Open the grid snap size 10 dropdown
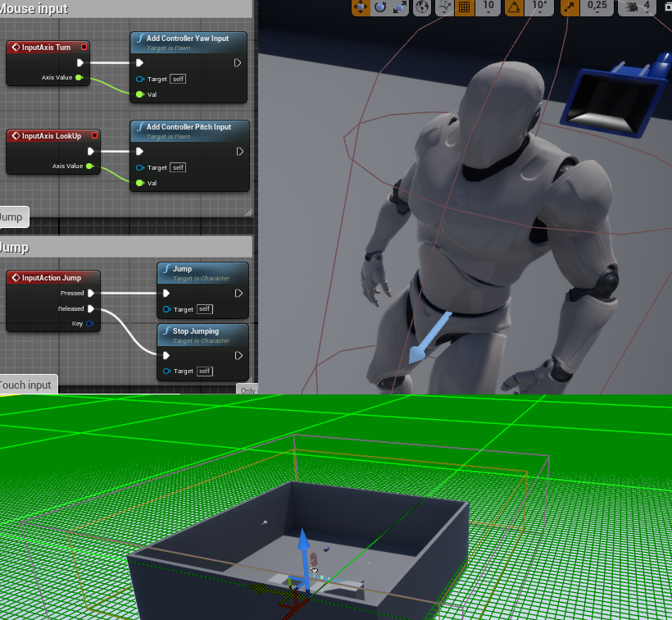Viewport: 672px width, 620px height. click(x=488, y=7)
